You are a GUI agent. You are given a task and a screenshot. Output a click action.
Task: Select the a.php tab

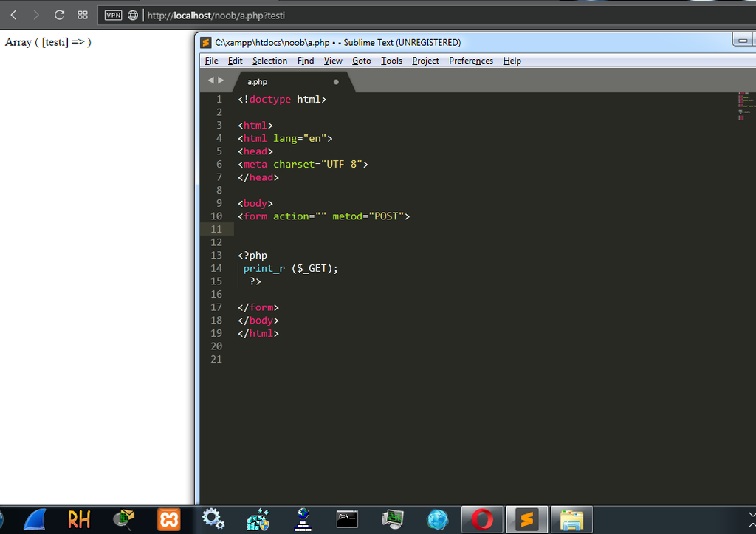[294, 81]
